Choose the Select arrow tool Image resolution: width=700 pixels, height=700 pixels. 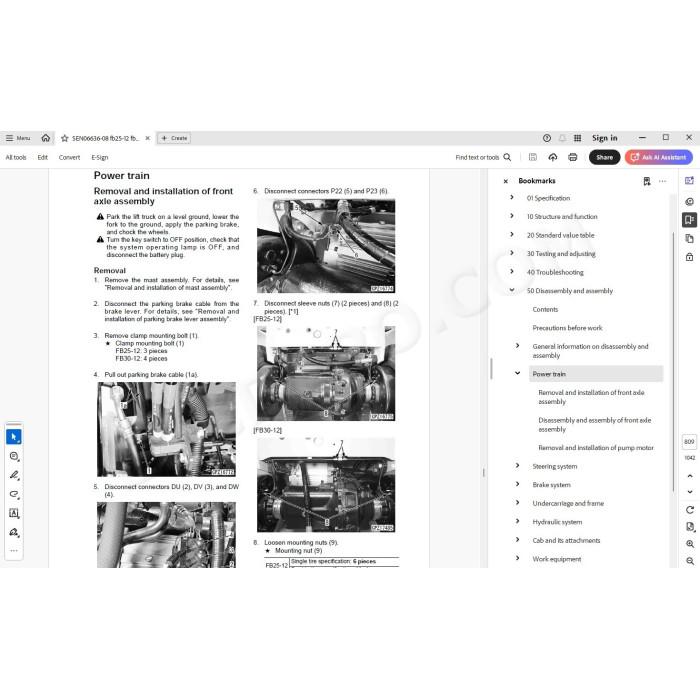(14, 437)
